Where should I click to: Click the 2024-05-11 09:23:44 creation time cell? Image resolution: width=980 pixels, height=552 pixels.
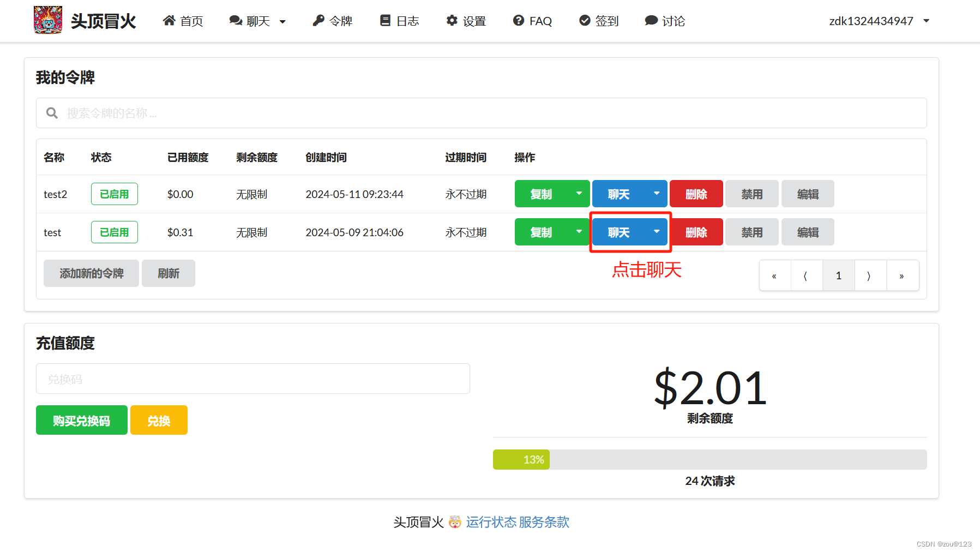(354, 194)
